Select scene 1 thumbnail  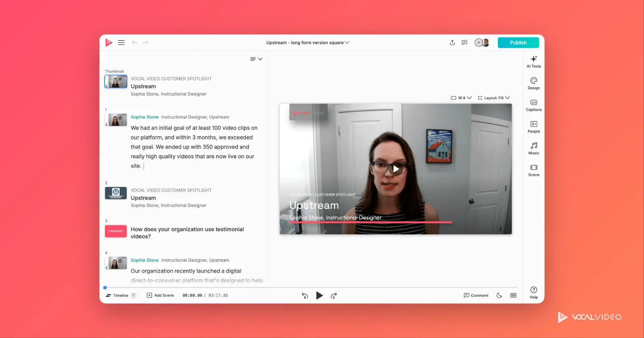coord(116,120)
